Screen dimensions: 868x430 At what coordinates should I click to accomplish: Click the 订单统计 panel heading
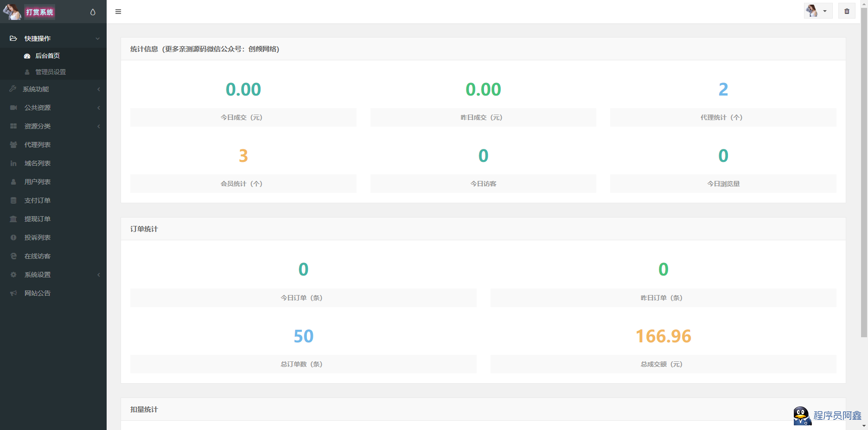click(144, 229)
